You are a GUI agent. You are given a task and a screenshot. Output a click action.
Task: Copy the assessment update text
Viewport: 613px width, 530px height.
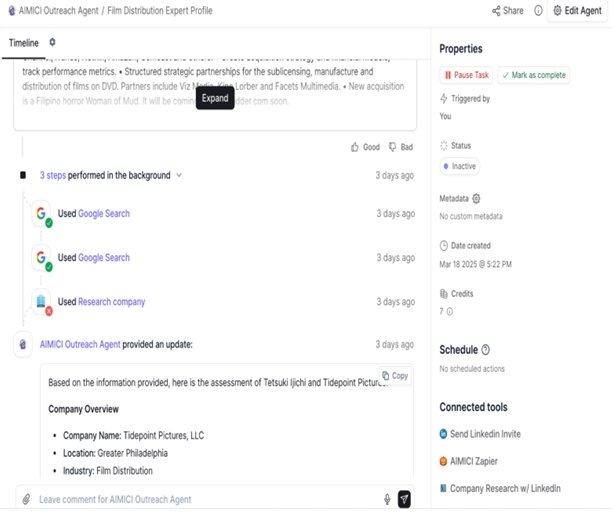395,376
